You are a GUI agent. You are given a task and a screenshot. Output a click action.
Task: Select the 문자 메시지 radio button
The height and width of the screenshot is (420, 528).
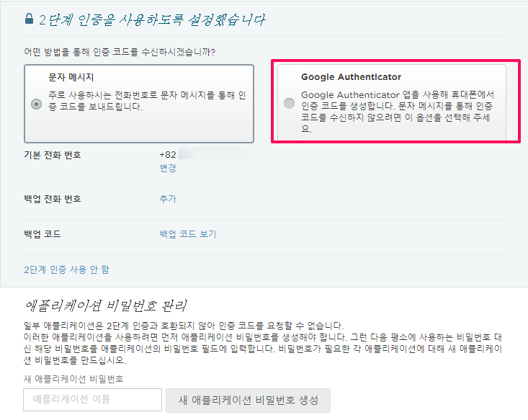pyautogui.click(x=36, y=104)
